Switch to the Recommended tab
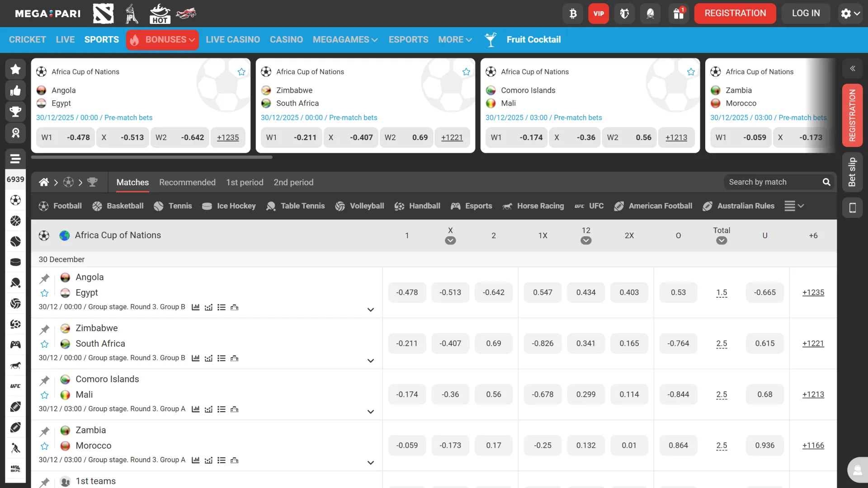Screen dimensions: 868x488 187,183
